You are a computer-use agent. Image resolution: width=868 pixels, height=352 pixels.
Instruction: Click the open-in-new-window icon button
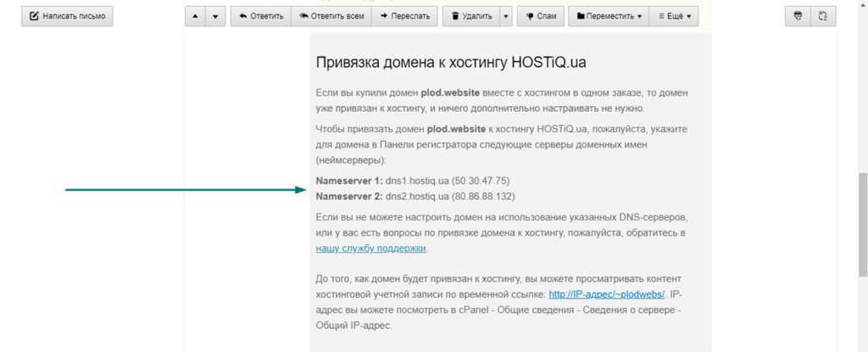point(823,16)
